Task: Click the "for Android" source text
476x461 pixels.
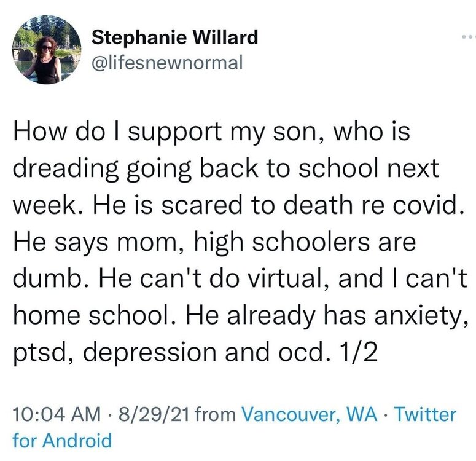Action: [63, 440]
